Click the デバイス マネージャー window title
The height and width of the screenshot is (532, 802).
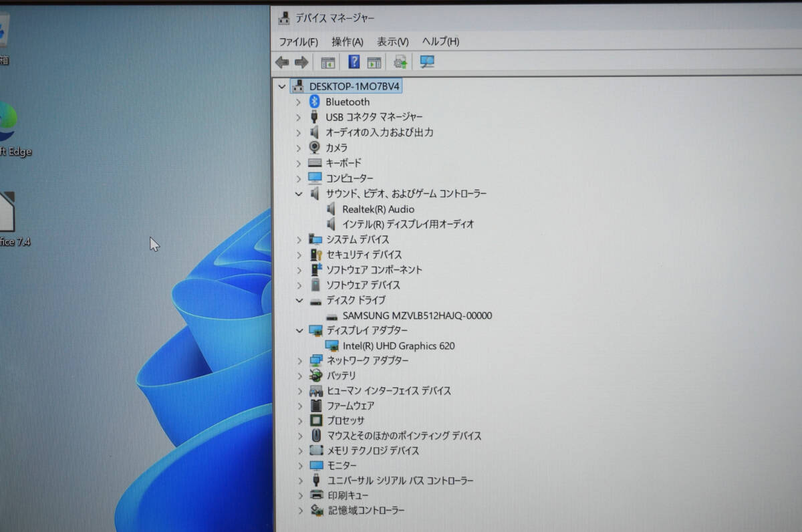tap(336, 18)
